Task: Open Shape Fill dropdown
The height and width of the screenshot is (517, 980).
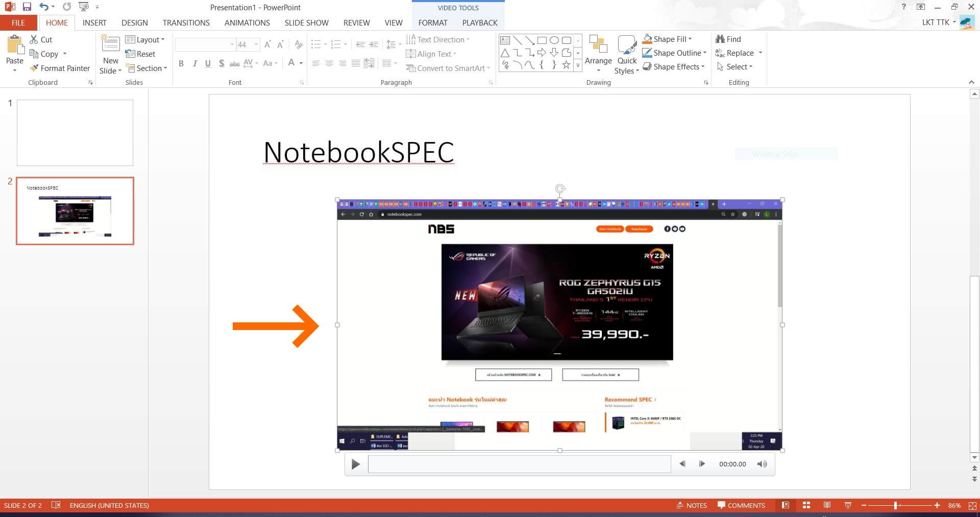Action: coord(667,39)
